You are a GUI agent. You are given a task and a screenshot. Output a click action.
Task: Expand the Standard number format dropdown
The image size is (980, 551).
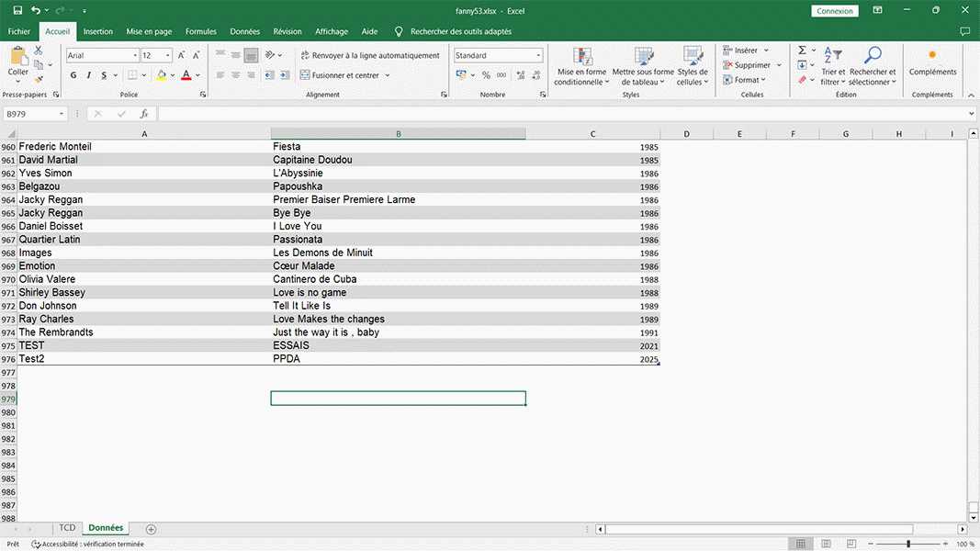[x=538, y=56]
